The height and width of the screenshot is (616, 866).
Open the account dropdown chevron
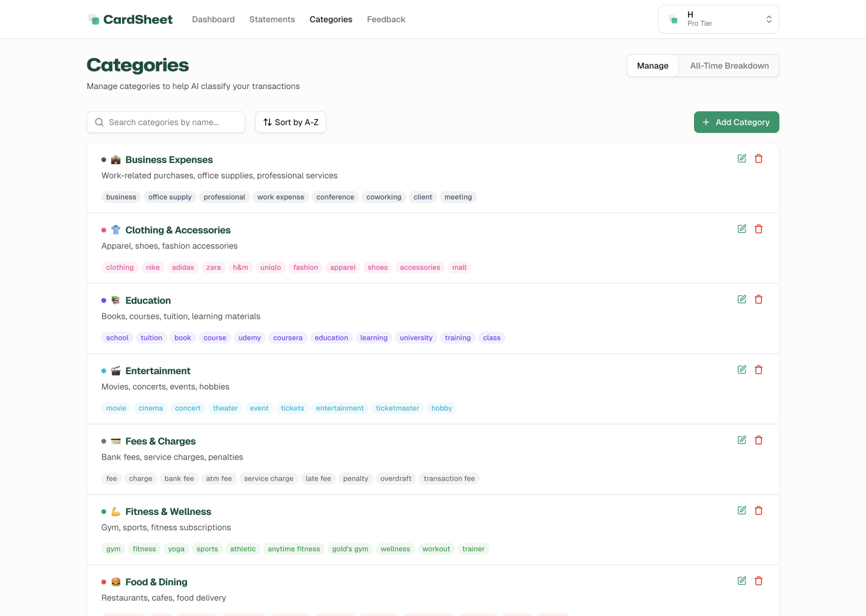coord(769,19)
